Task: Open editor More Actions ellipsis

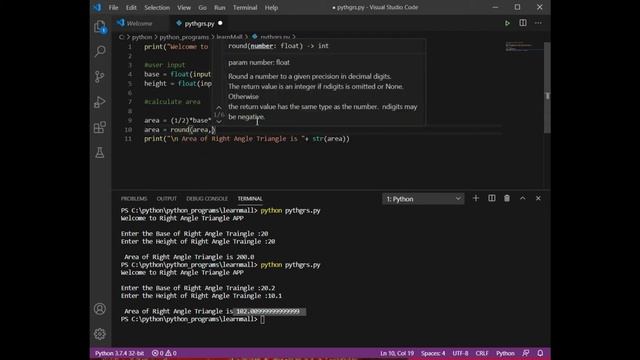Action: tap(538, 23)
